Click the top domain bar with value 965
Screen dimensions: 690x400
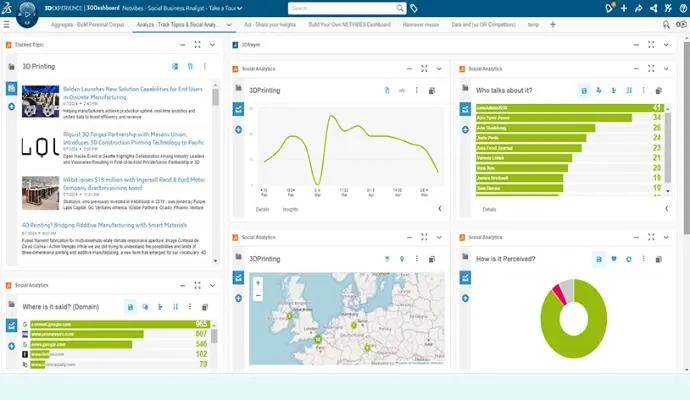click(120, 324)
